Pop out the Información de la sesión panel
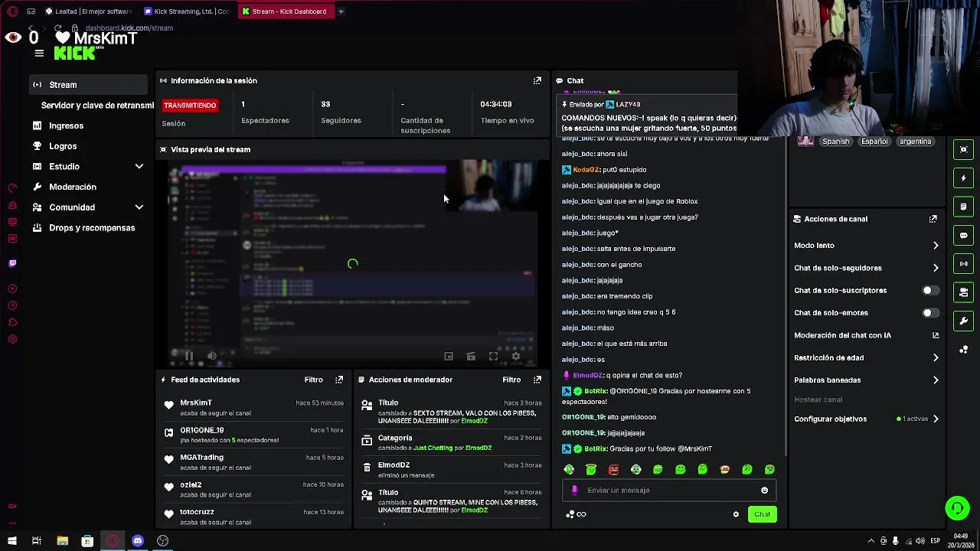This screenshot has width=980, height=551. click(537, 80)
